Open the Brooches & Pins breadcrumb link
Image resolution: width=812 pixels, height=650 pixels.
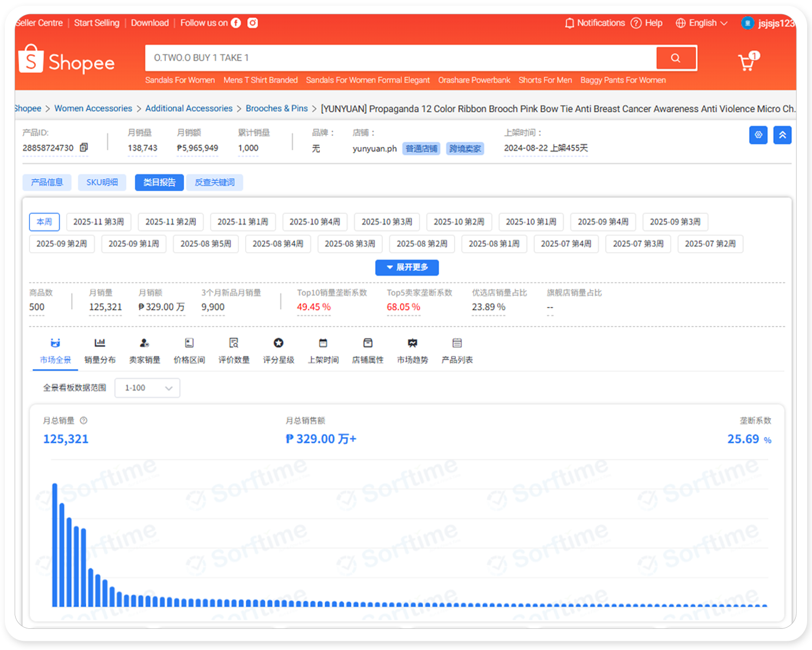(x=277, y=108)
